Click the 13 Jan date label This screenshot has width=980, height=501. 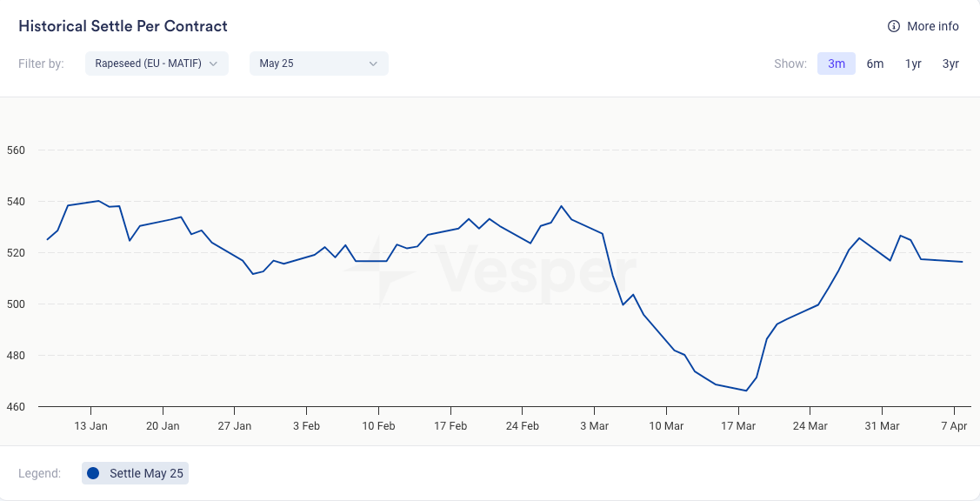pyautogui.click(x=90, y=425)
